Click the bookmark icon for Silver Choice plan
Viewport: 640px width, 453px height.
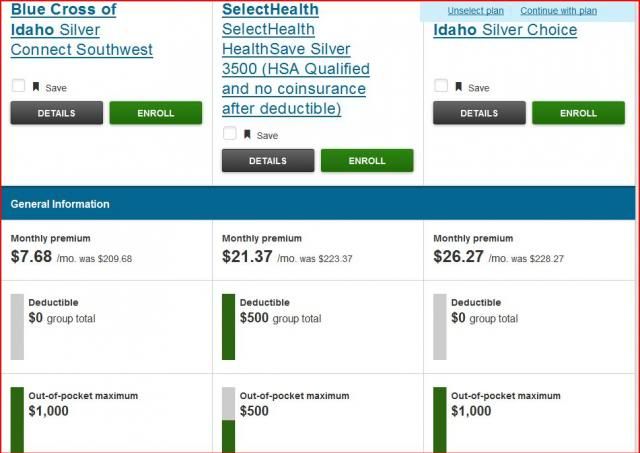pos(459,87)
